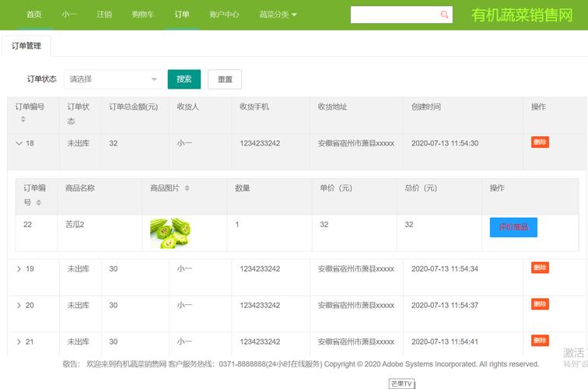Go to 首页 in the navigation bar

pos(34,15)
